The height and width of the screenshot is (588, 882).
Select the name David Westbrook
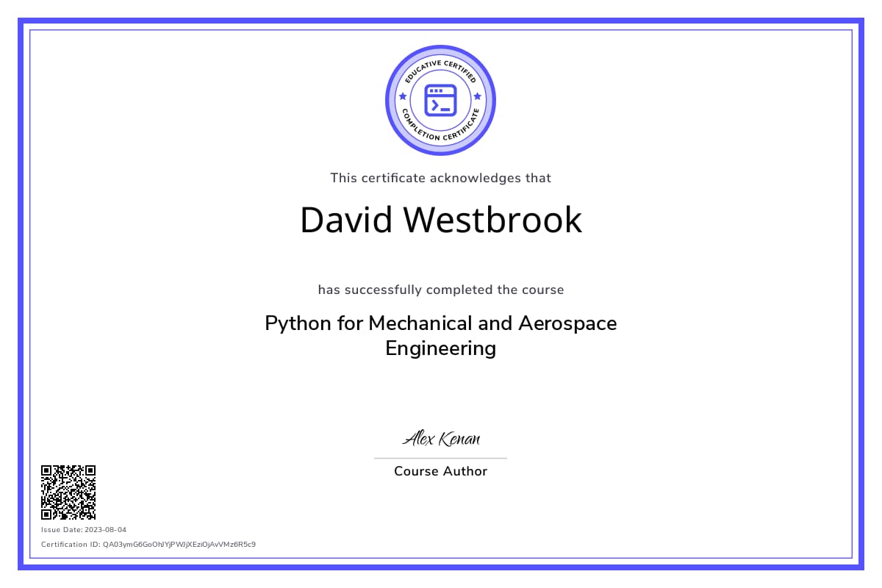coord(441,220)
